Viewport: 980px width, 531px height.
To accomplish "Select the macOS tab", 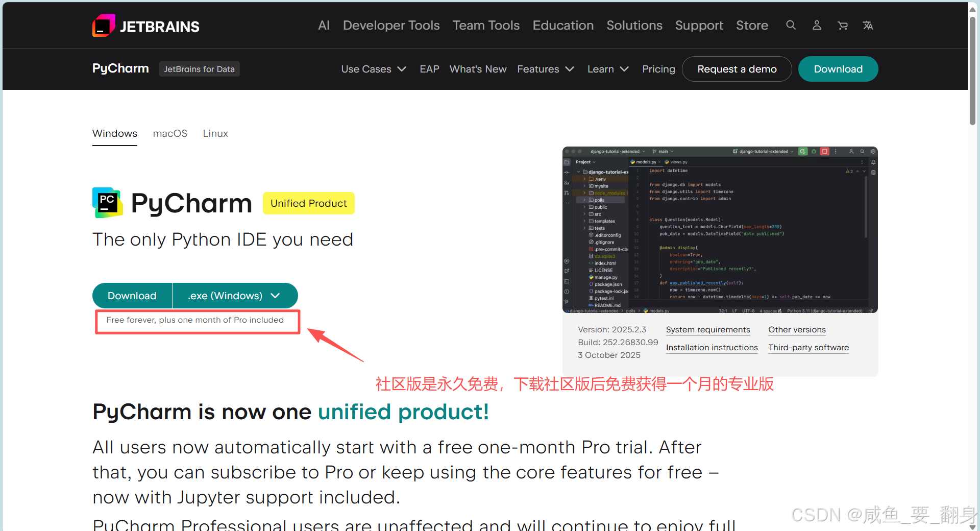I will click(170, 133).
